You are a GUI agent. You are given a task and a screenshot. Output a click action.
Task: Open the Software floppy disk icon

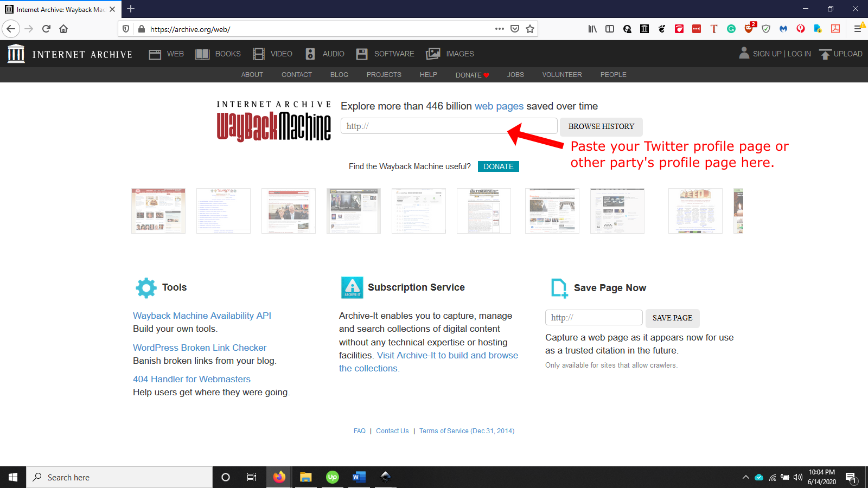point(362,54)
